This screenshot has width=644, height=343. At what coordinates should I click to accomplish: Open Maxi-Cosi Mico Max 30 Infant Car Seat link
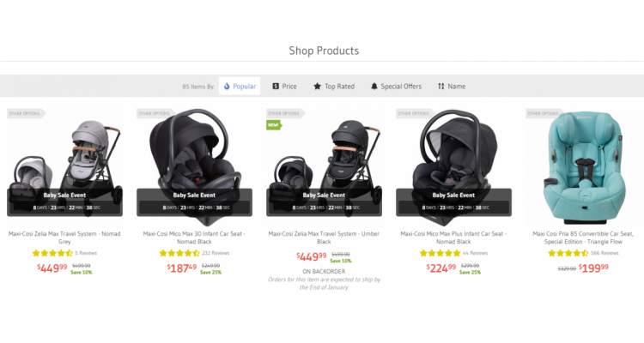point(194,238)
